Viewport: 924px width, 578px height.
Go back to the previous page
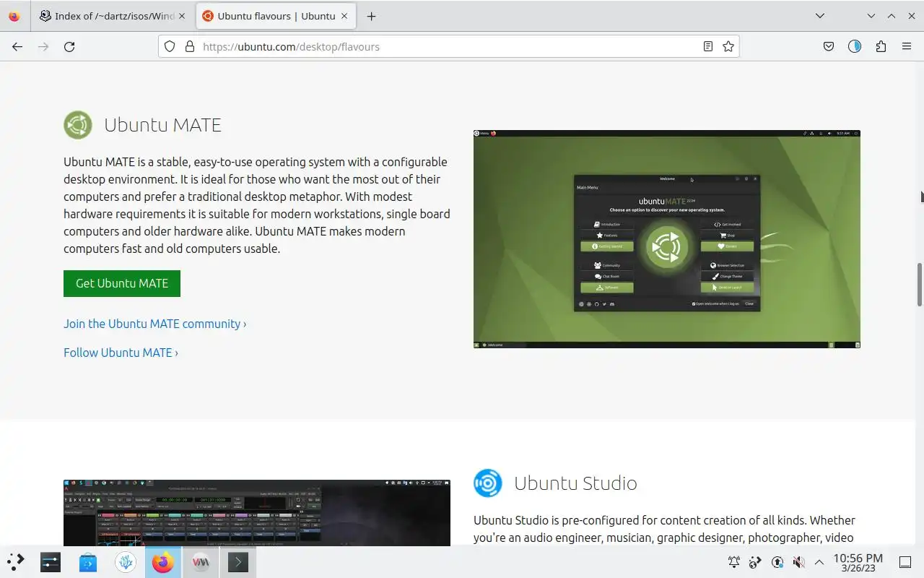tap(17, 46)
